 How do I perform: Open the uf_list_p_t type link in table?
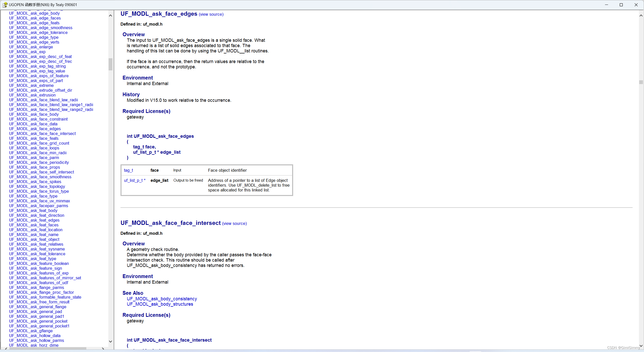[135, 181]
